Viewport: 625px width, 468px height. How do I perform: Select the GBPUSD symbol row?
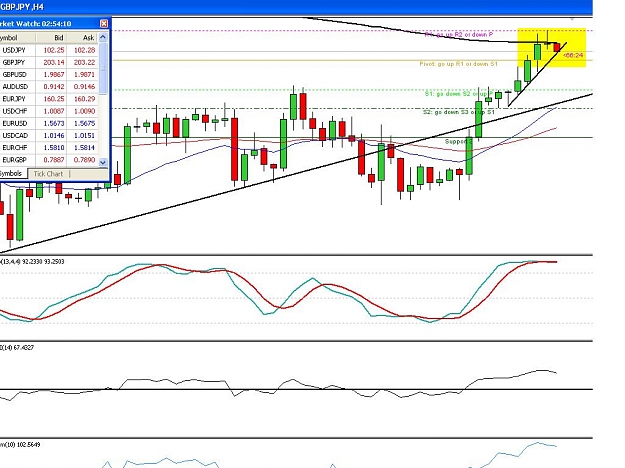tap(49, 75)
